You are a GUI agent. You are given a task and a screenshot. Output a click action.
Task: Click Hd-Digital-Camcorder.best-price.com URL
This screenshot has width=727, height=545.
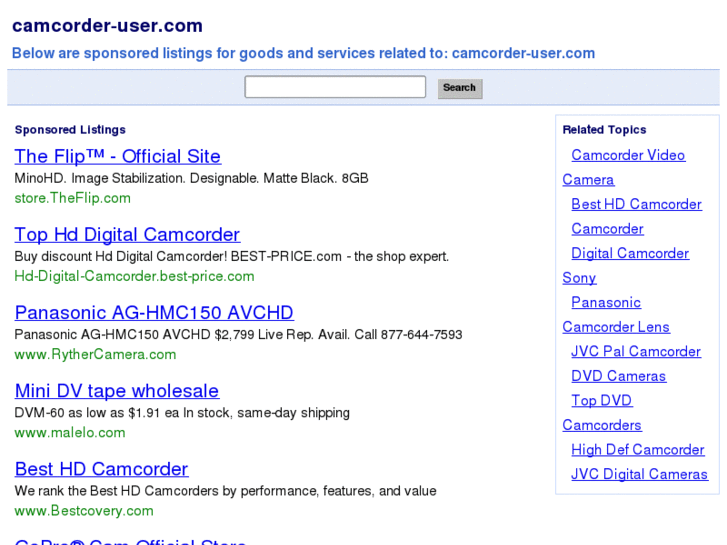[x=134, y=276]
